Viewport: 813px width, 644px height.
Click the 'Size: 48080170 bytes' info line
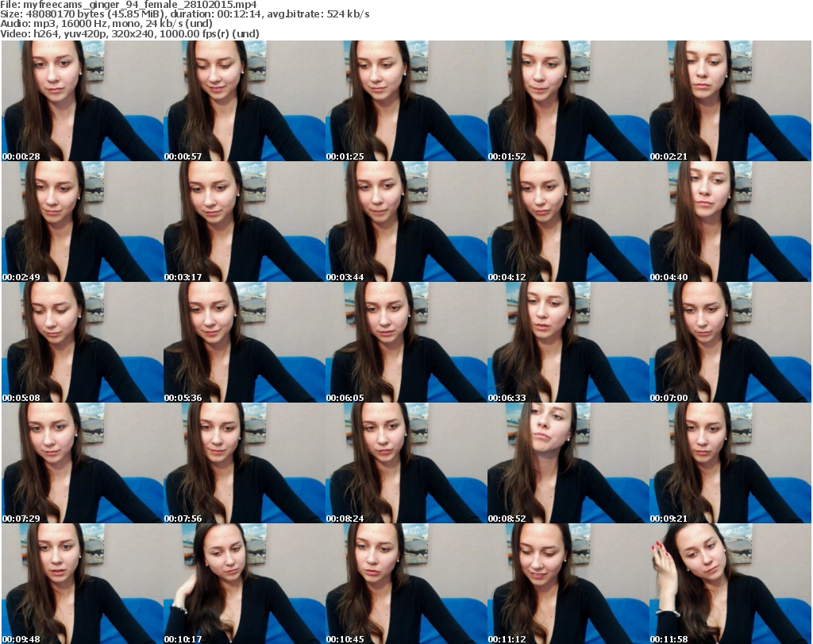coord(185,14)
